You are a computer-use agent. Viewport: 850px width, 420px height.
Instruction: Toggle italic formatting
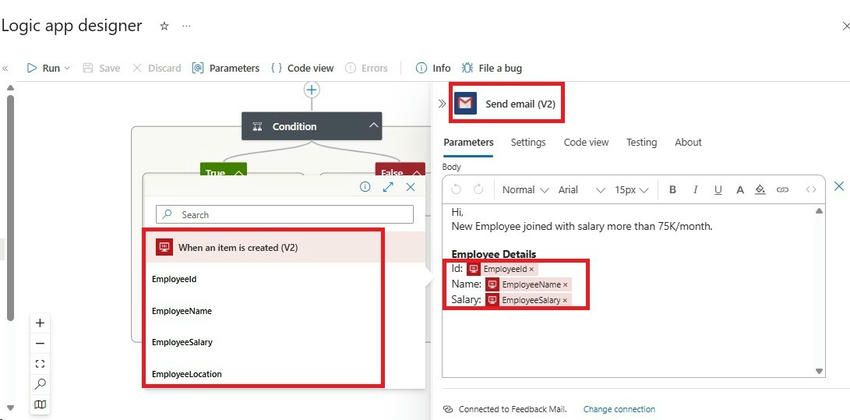695,190
